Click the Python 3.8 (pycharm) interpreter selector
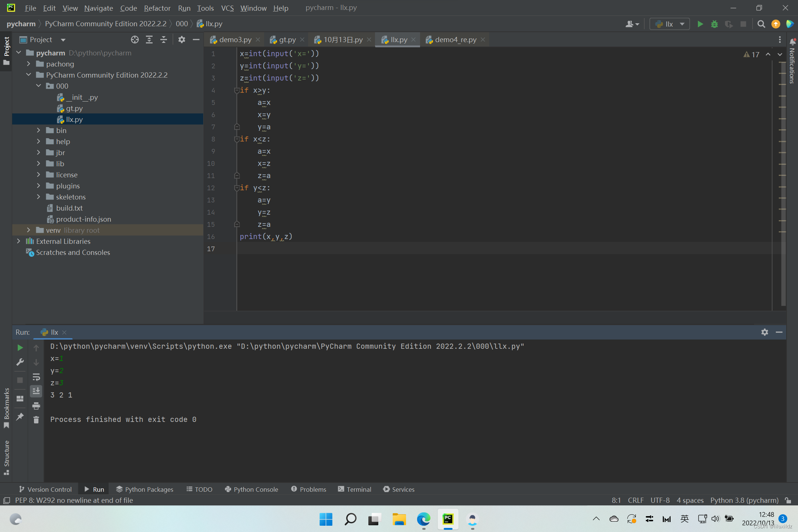 [x=744, y=500]
